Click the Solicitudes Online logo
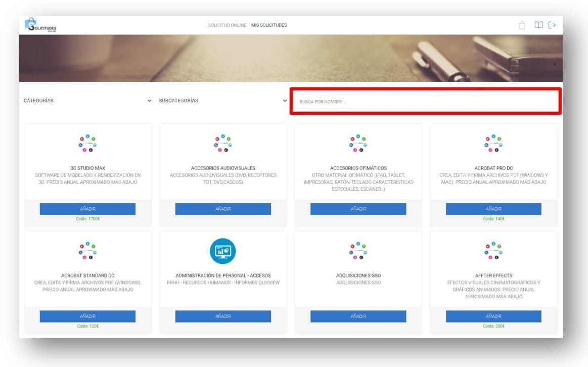This screenshot has height=367, width=588. click(40, 25)
